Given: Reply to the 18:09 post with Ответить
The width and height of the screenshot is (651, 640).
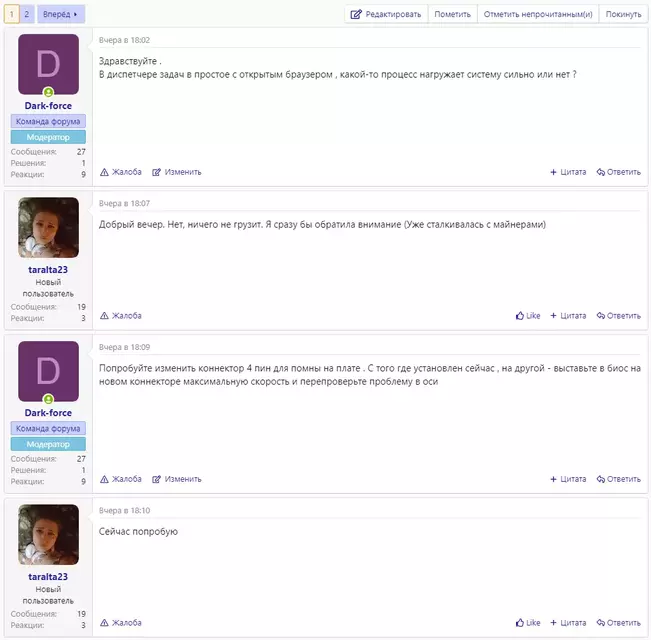Looking at the screenshot, I should (x=619, y=479).
